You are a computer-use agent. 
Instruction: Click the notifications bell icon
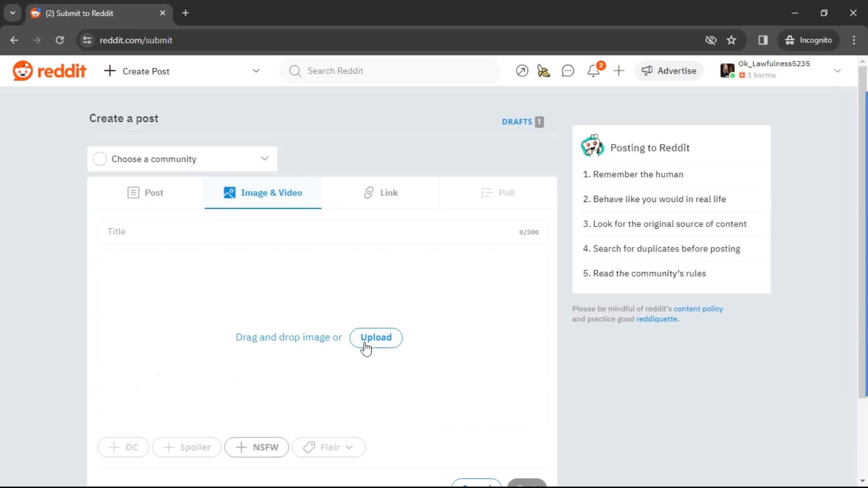point(594,70)
